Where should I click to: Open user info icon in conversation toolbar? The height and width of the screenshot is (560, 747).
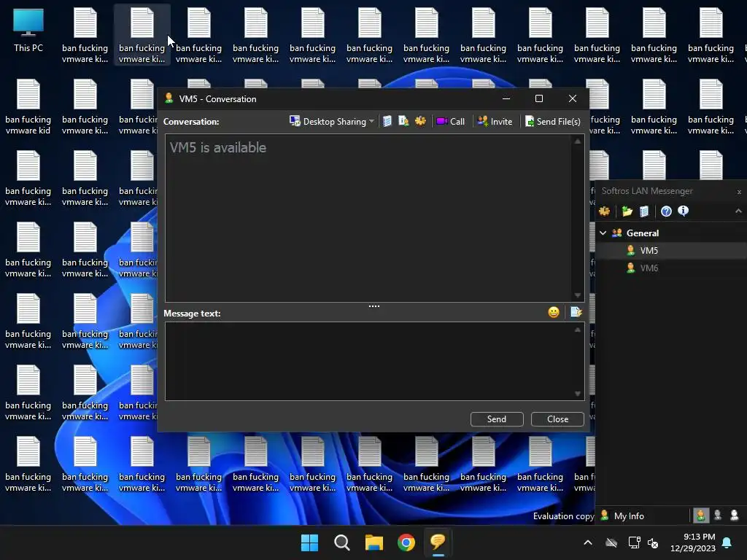(403, 122)
